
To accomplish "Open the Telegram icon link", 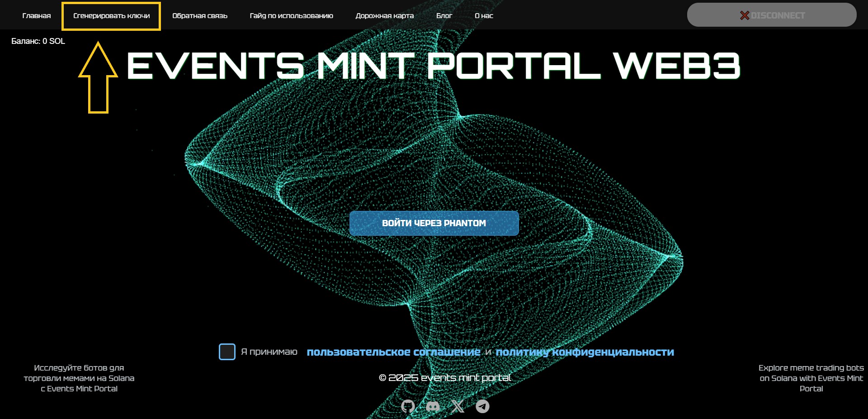I will pyautogui.click(x=482, y=406).
